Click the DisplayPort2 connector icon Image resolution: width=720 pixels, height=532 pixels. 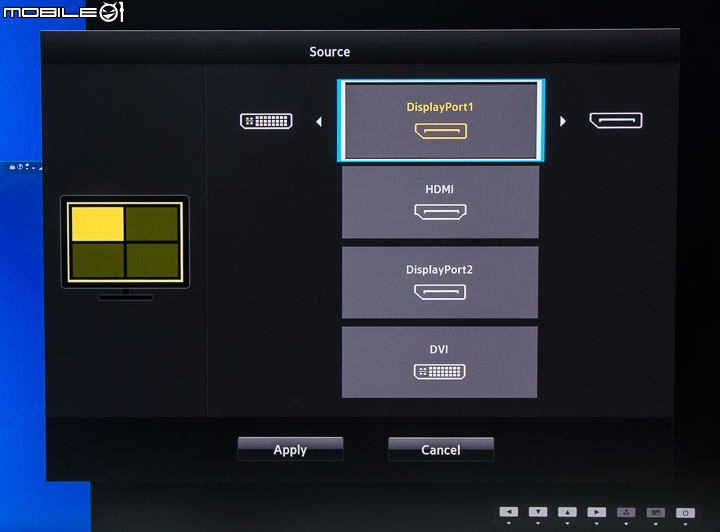pyautogui.click(x=440, y=292)
